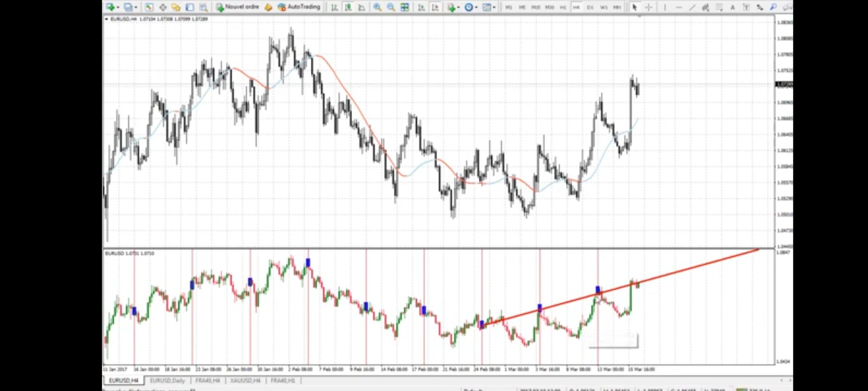The width and height of the screenshot is (868, 391).
Task: Click the search magnifier icon
Action: pyautogui.click(x=773, y=7)
